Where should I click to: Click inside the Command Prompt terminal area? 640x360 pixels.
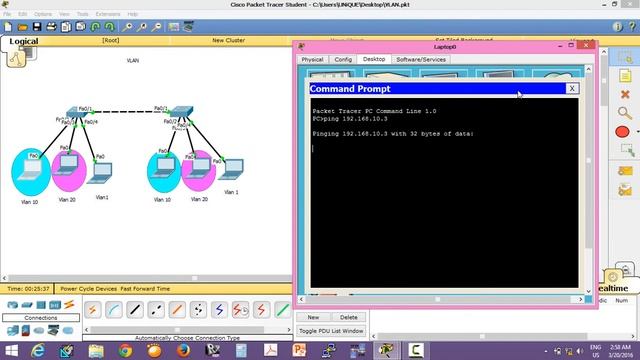[444, 193]
